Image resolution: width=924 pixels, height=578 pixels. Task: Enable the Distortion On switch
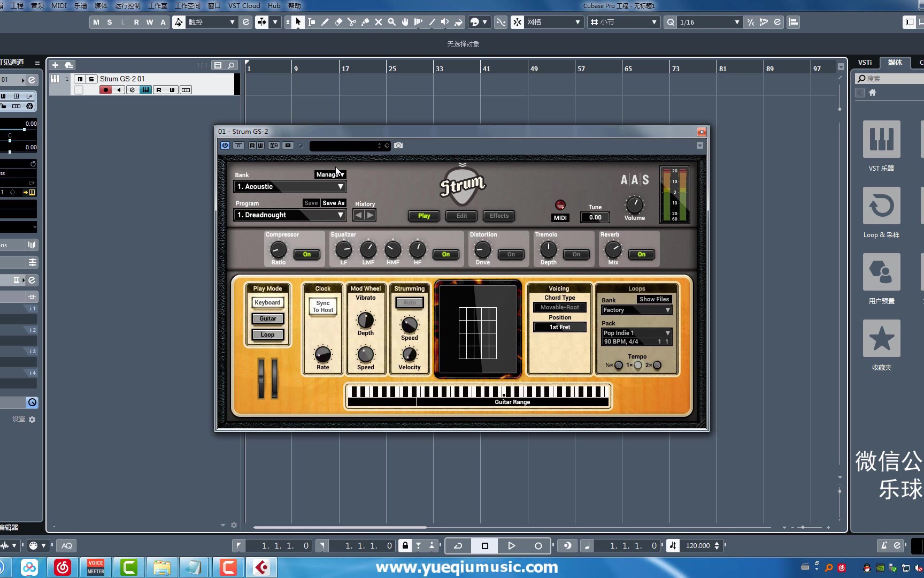pos(511,255)
